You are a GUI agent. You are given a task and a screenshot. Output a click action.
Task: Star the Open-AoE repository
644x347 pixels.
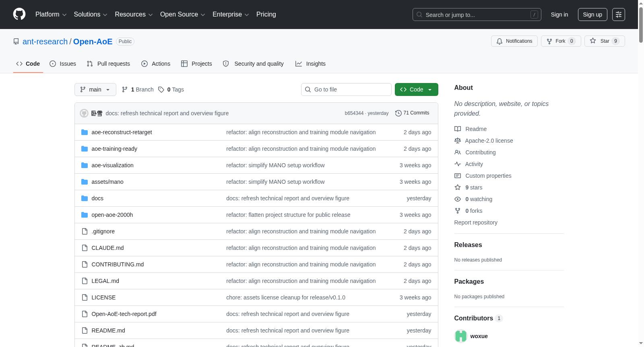point(605,41)
